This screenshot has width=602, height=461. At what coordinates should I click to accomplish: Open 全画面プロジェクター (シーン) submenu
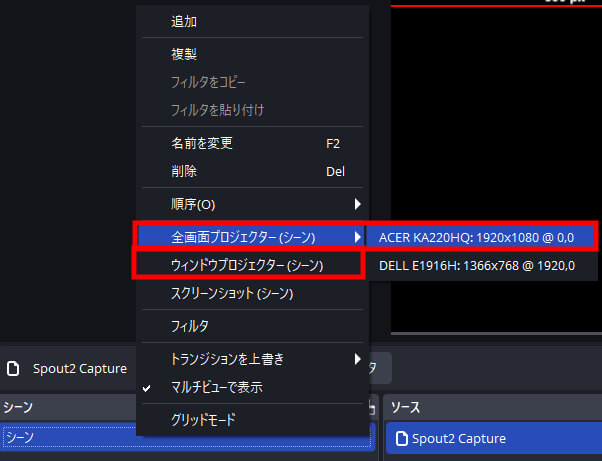[x=250, y=237]
